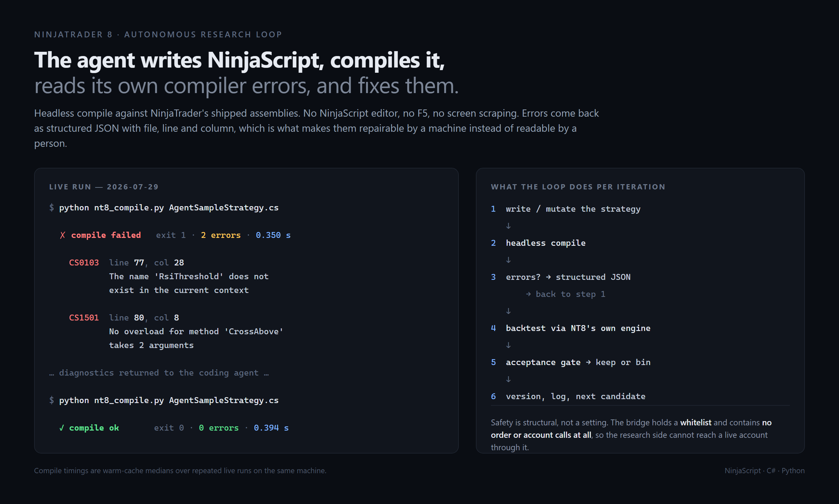Click step 1 'write / mutate the strategy'
This screenshot has width=839, height=504.
click(x=573, y=209)
